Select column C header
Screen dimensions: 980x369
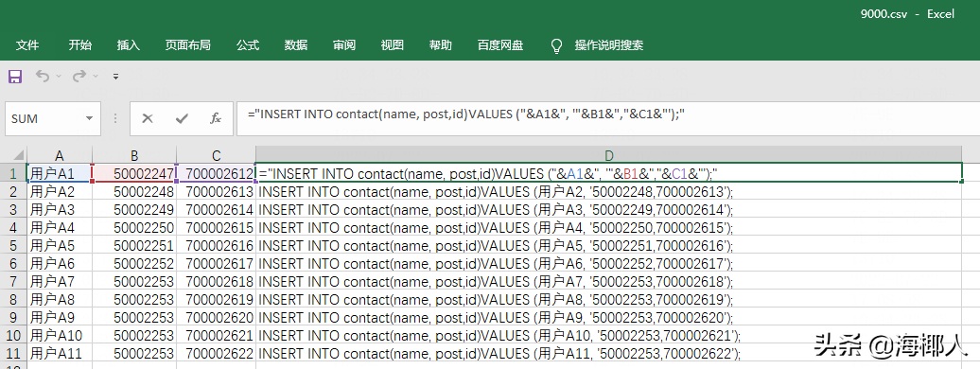click(216, 155)
